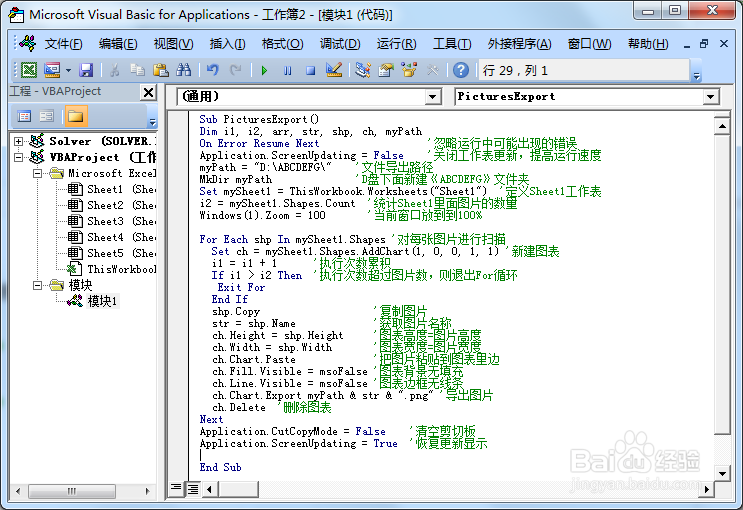
Task: Toggle Folders button in project panel
Action: pyautogui.click(x=75, y=116)
